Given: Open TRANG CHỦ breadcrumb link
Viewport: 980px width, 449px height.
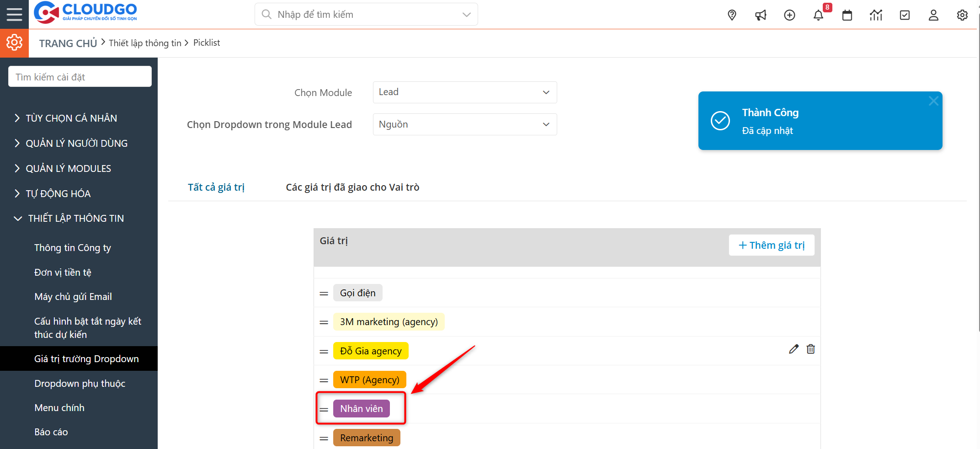Looking at the screenshot, I should point(68,43).
